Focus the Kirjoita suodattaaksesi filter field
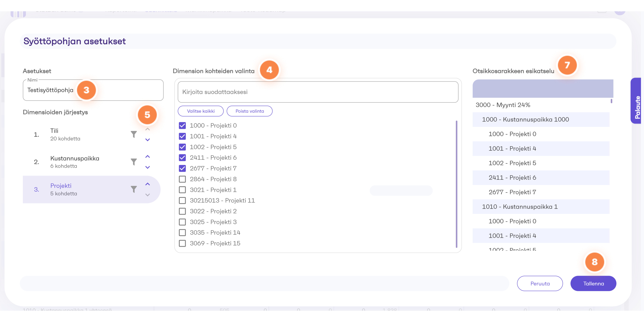This screenshot has width=644, height=322. click(318, 92)
